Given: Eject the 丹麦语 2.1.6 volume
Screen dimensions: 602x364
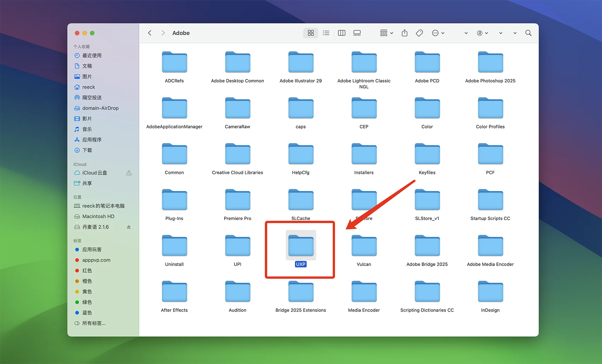Looking at the screenshot, I should [x=129, y=227].
